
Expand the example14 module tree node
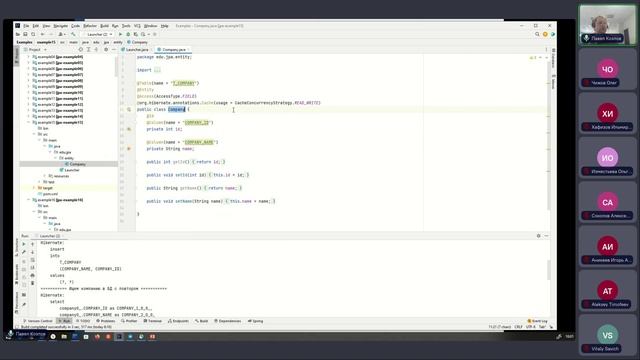(x=29, y=116)
